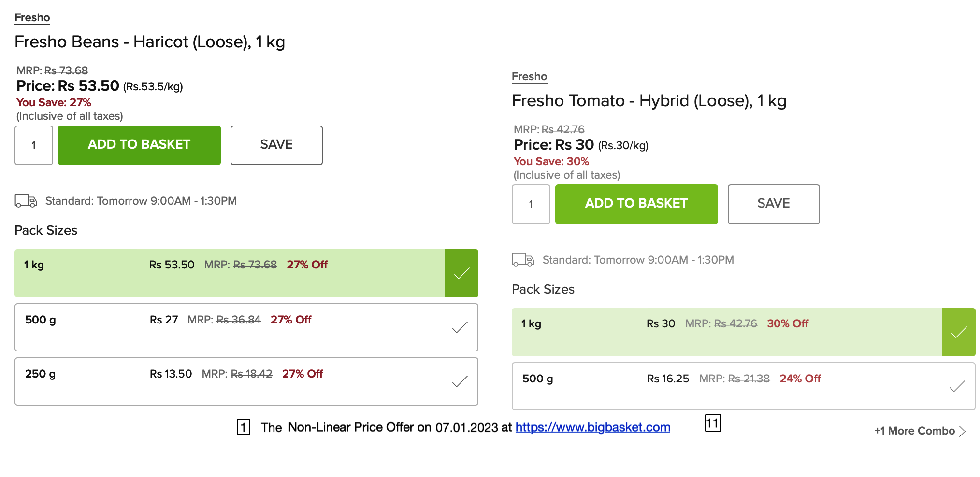Click checkmark icon on Beans 500 g pack

(460, 327)
